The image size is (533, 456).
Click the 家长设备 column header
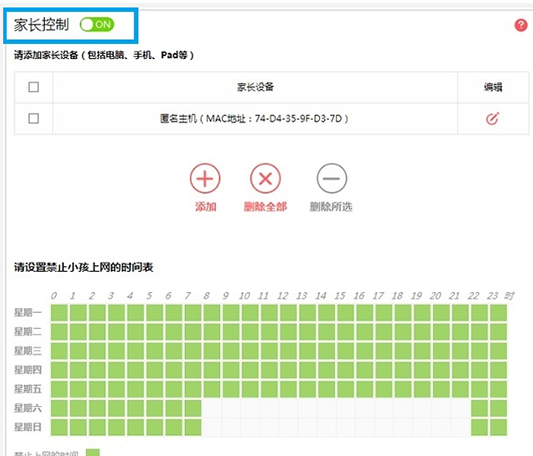click(255, 87)
